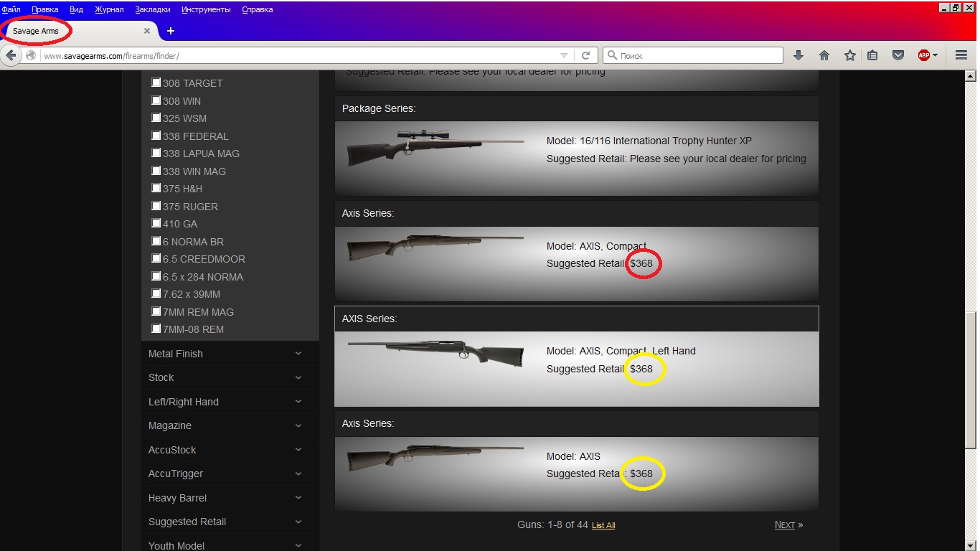Screen dimensions: 980x551
Task: Click the browser Back arrow button
Action: click(x=11, y=55)
